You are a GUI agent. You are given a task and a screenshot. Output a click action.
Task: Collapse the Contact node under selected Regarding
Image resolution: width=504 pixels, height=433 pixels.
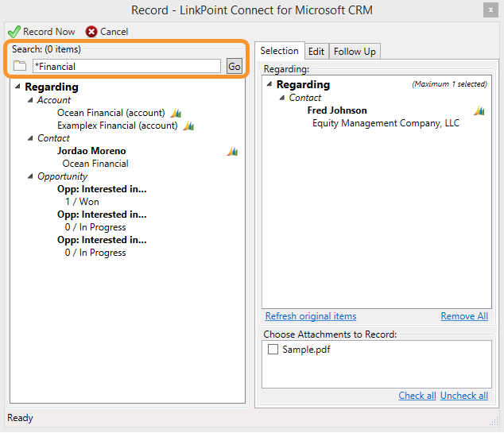282,98
